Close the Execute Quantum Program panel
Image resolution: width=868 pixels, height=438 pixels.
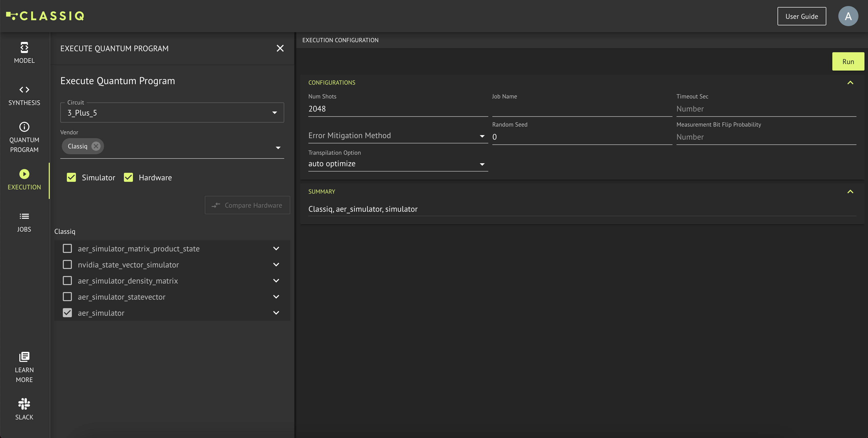pyautogui.click(x=280, y=48)
